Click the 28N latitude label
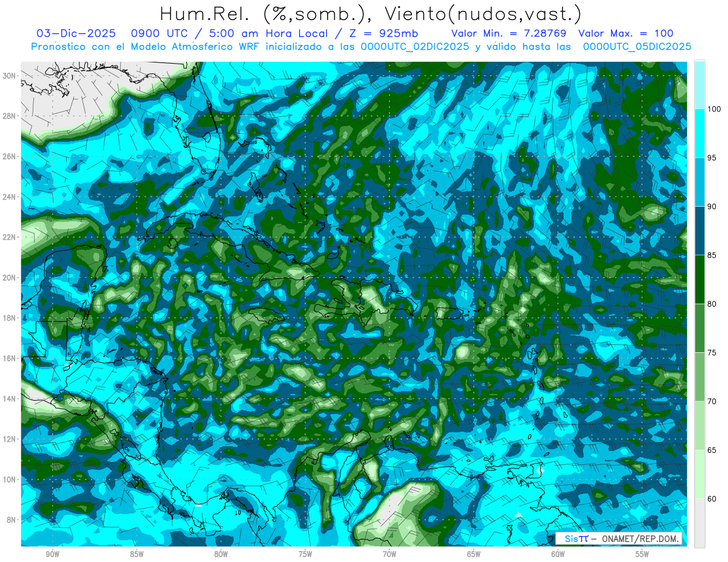Image resolution: width=728 pixels, height=562 pixels. click(x=10, y=116)
